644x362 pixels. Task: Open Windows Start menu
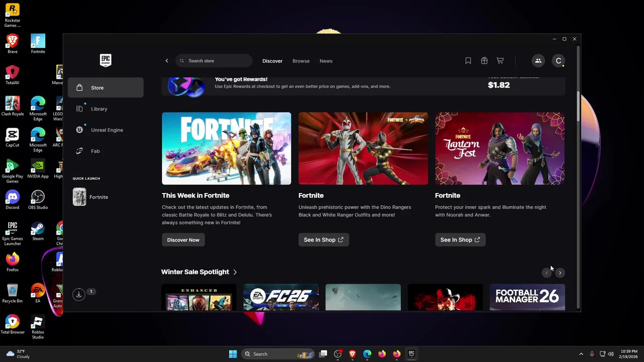click(233, 354)
